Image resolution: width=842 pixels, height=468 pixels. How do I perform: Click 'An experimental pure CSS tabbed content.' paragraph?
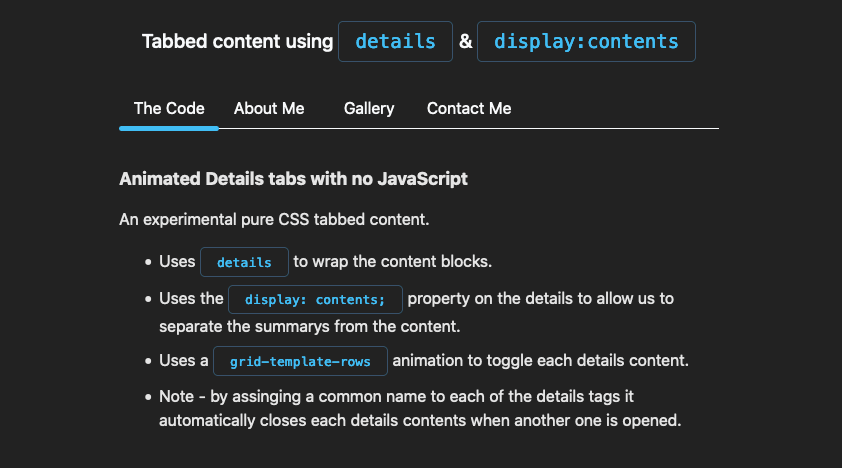click(x=274, y=220)
